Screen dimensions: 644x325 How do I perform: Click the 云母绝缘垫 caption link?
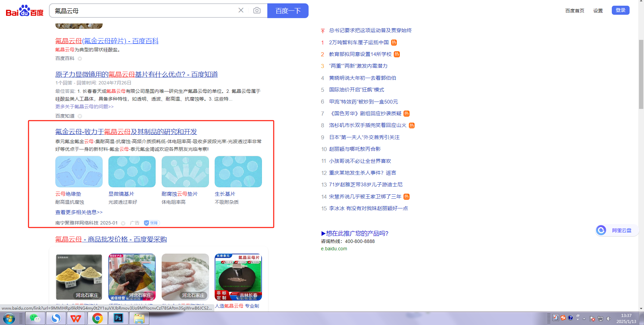coord(68,194)
